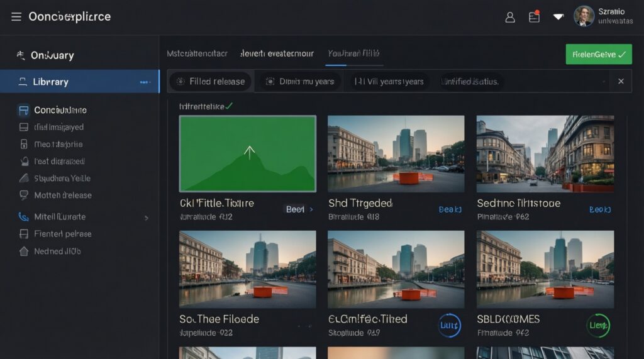Image resolution: width=644 pixels, height=359 pixels.
Task: Select 'Nedned JIÜb' in the sidebar
Action: click(57, 251)
